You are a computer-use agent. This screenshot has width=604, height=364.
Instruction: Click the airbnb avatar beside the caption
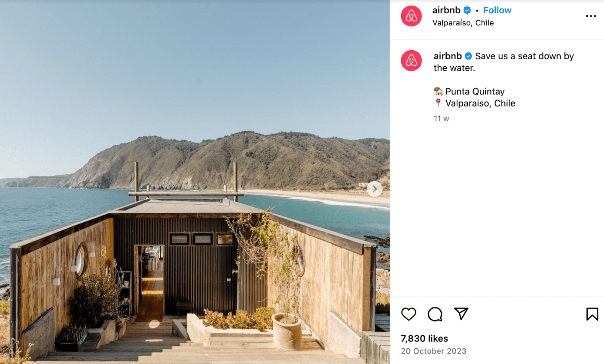[411, 61]
